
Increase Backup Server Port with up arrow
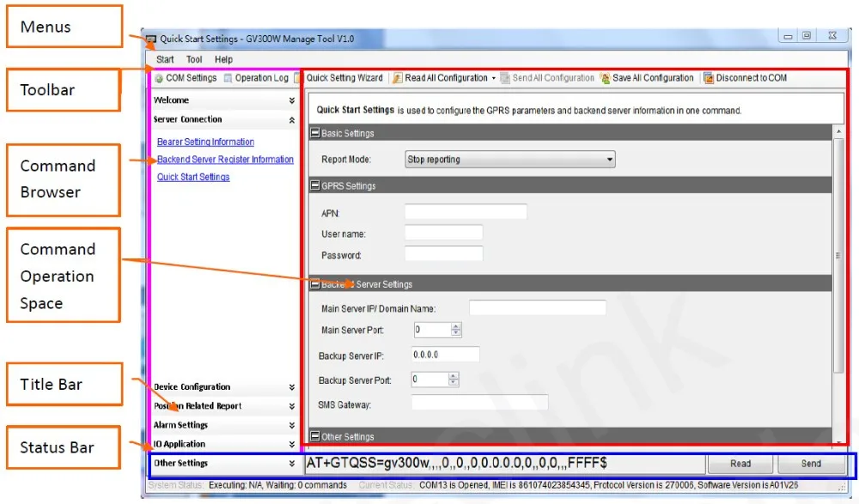453,376
